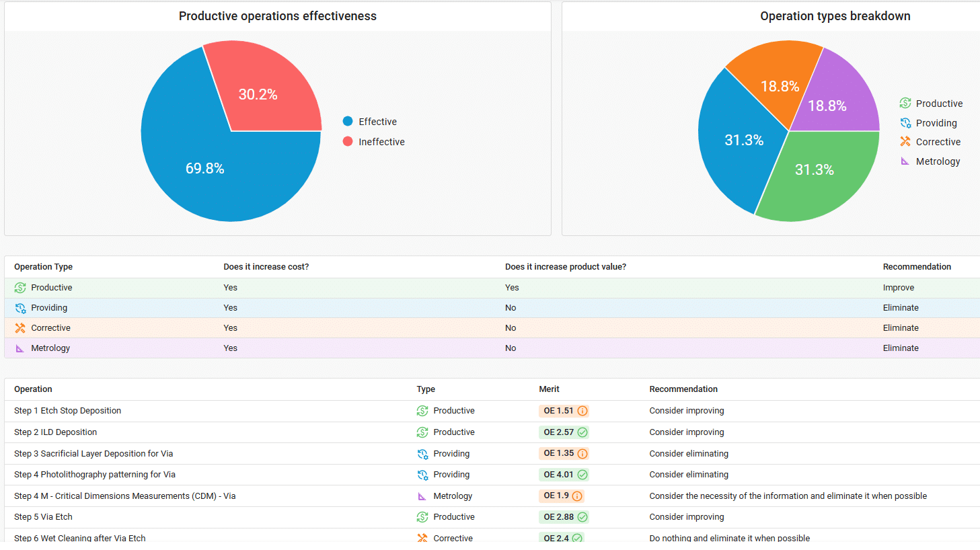Click the Providing icon in Operation Type table
The width and height of the screenshot is (980, 550).
20,308
